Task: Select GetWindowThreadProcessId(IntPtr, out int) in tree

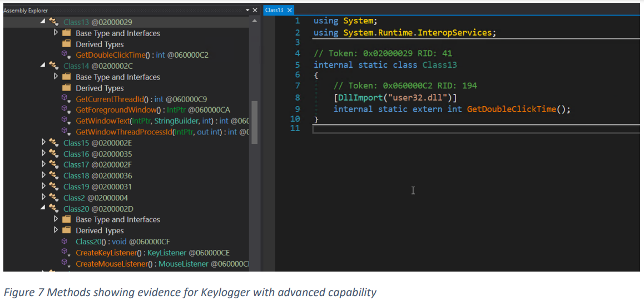Action: 162,132
